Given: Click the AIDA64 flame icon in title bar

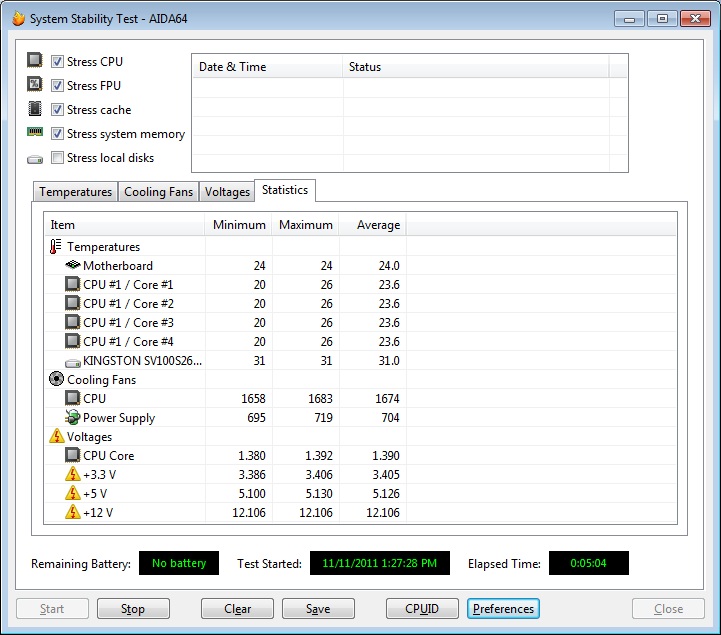Looking at the screenshot, I should click(18, 18).
